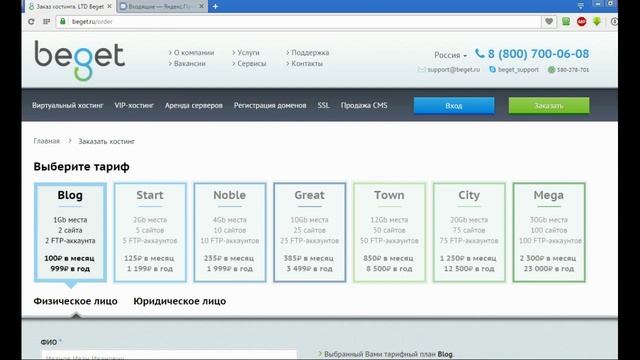Viewport: 640px width, 360px height.
Task: Open SSL menu item
Action: click(x=323, y=105)
